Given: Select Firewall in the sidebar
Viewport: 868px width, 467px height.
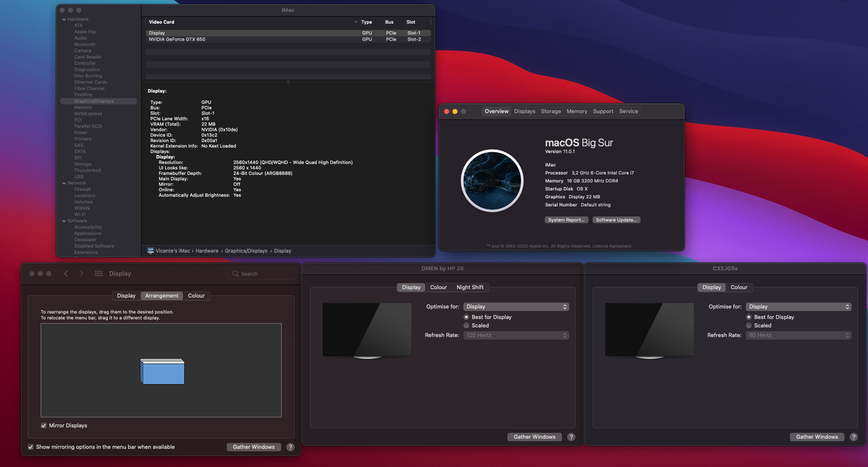Looking at the screenshot, I should click(82, 189).
